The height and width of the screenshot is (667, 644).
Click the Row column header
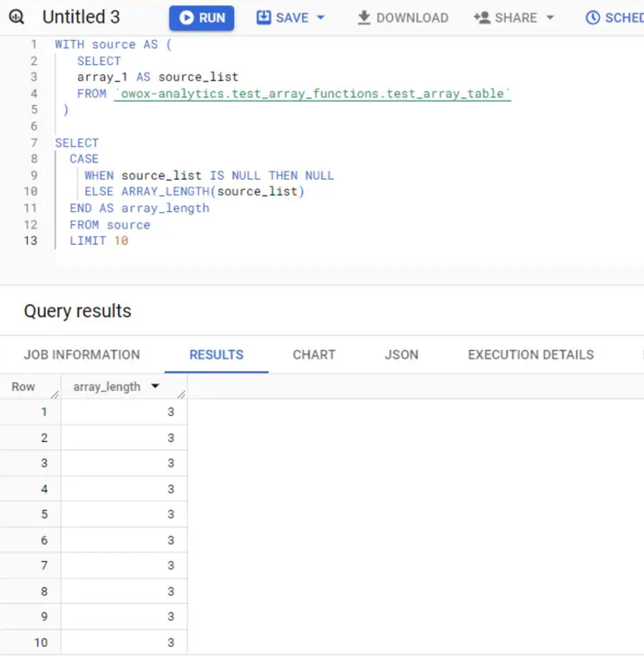tap(23, 386)
